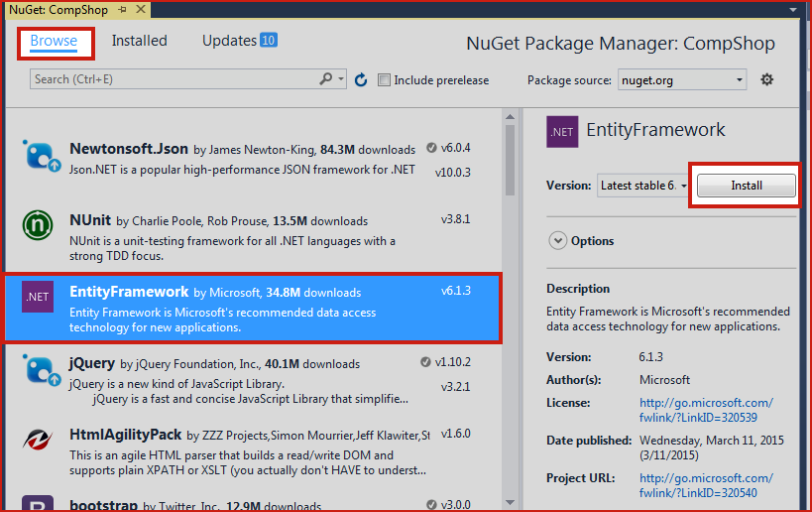The width and height of the screenshot is (812, 512).
Task: Click the HtmlAgilityPack package icon
Action: coord(38,440)
